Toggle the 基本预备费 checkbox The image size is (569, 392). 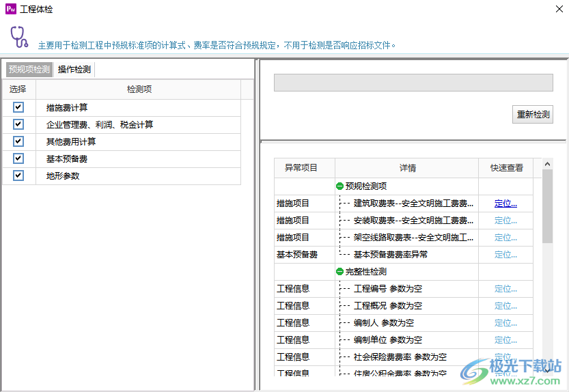click(18, 158)
